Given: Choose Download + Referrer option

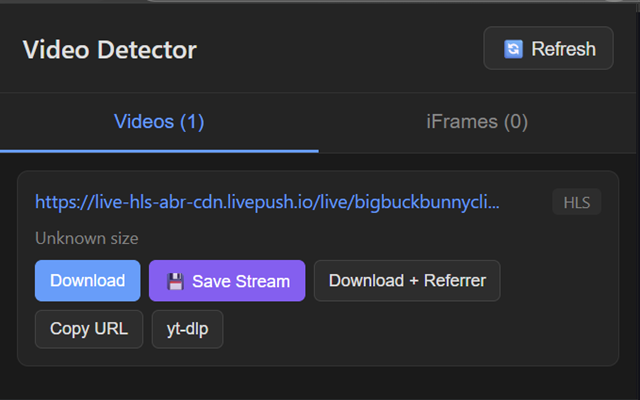Looking at the screenshot, I should pos(407,281).
